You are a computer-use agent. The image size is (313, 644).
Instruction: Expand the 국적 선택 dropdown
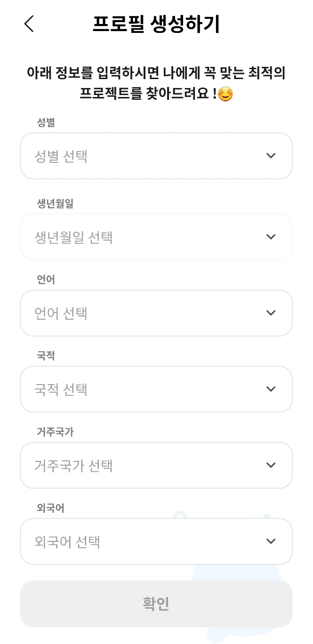156,389
